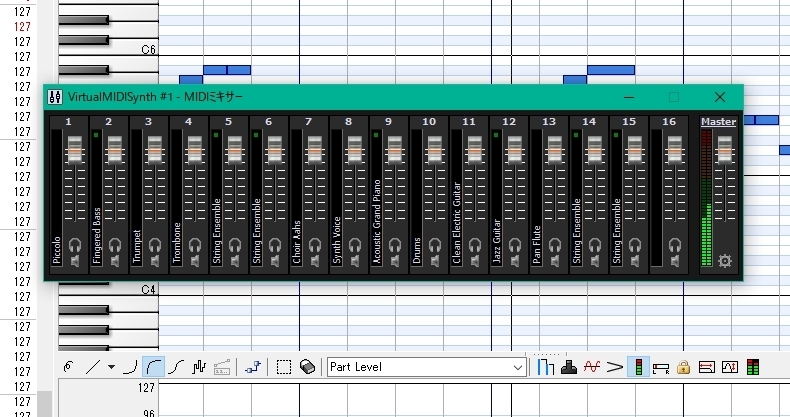
Task: Close the VirtualMIDISynth MIDI mixer window
Action: pos(720,97)
